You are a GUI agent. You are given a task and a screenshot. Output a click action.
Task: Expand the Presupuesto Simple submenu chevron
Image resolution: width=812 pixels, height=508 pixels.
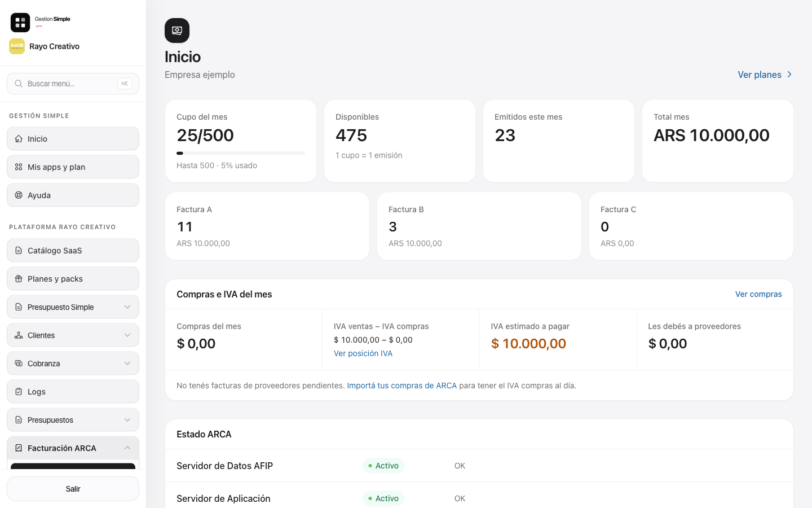(127, 307)
